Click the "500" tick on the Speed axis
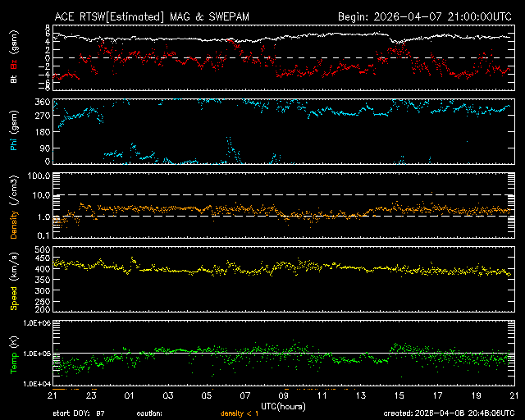This screenshot has height=420, width=525. [x=43, y=249]
